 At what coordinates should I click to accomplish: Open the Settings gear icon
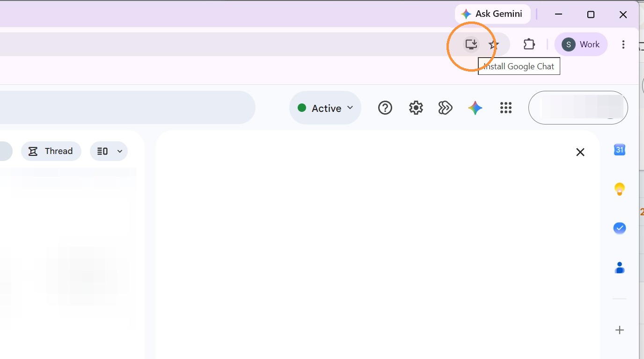(416, 108)
